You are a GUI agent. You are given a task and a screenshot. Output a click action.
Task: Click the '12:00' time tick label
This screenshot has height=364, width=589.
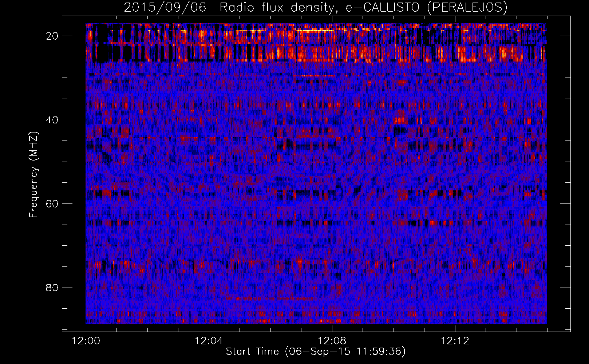pos(86,341)
